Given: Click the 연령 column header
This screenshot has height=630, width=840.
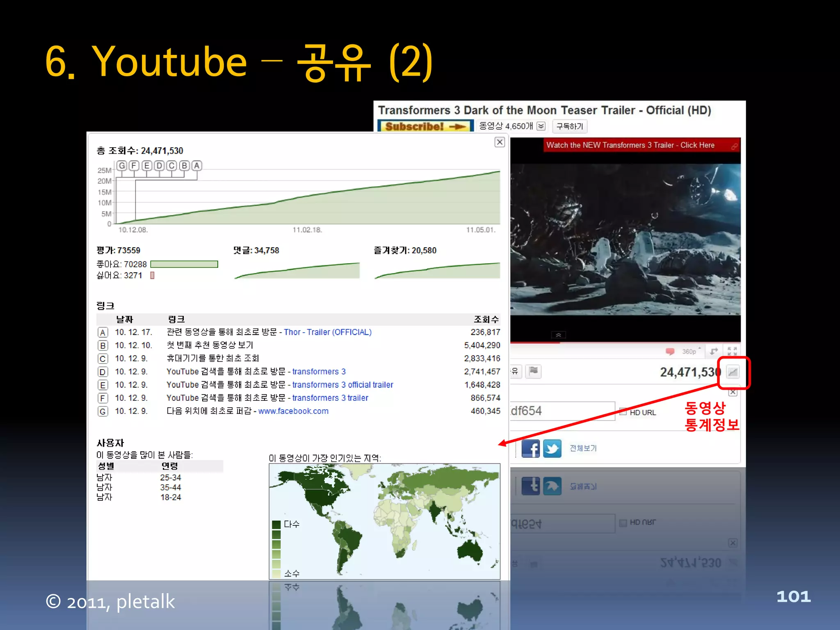Looking at the screenshot, I should [x=169, y=466].
